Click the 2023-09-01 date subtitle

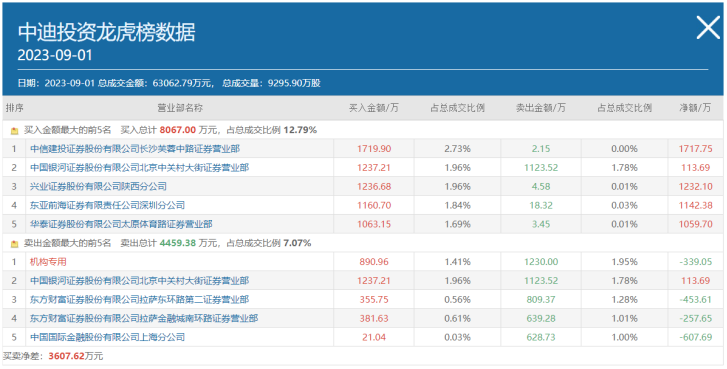(x=55, y=55)
